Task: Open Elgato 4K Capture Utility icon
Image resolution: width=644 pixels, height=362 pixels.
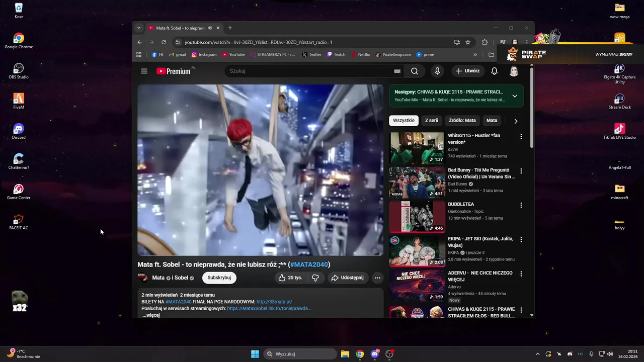Action: click(x=619, y=73)
